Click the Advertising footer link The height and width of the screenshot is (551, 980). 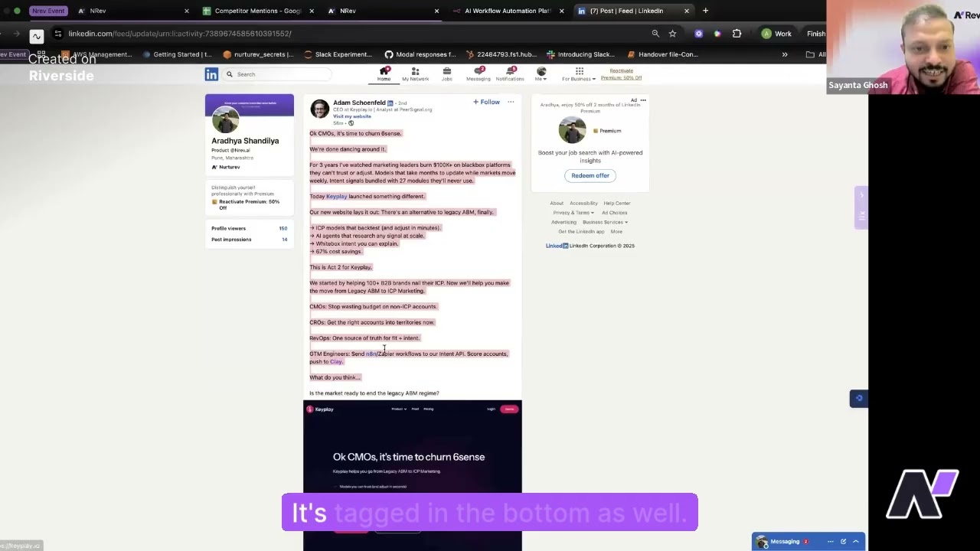click(x=563, y=222)
